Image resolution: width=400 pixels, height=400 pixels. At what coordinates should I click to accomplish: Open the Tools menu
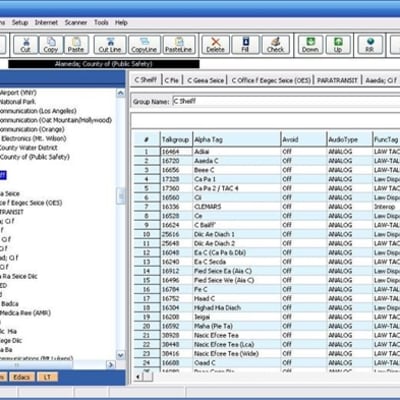(101, 23)
